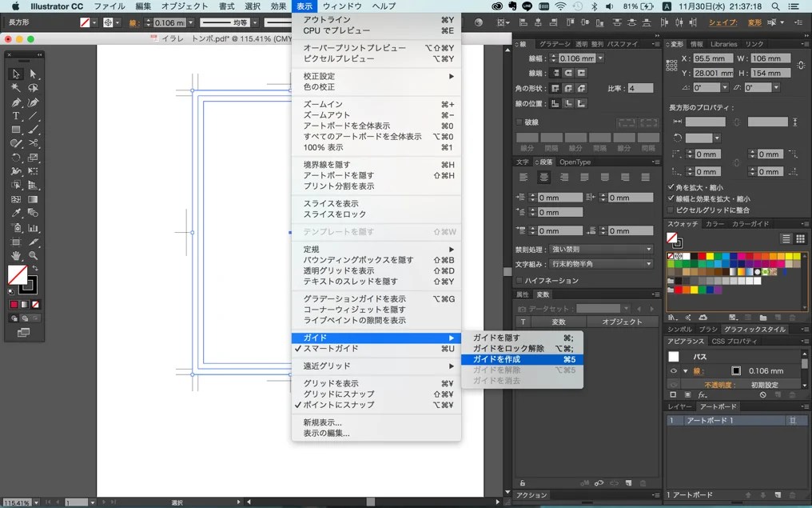Select the Direct Selection tool (white arrow)
Screen dimensions: 812x508
click(x=33, y=74)
